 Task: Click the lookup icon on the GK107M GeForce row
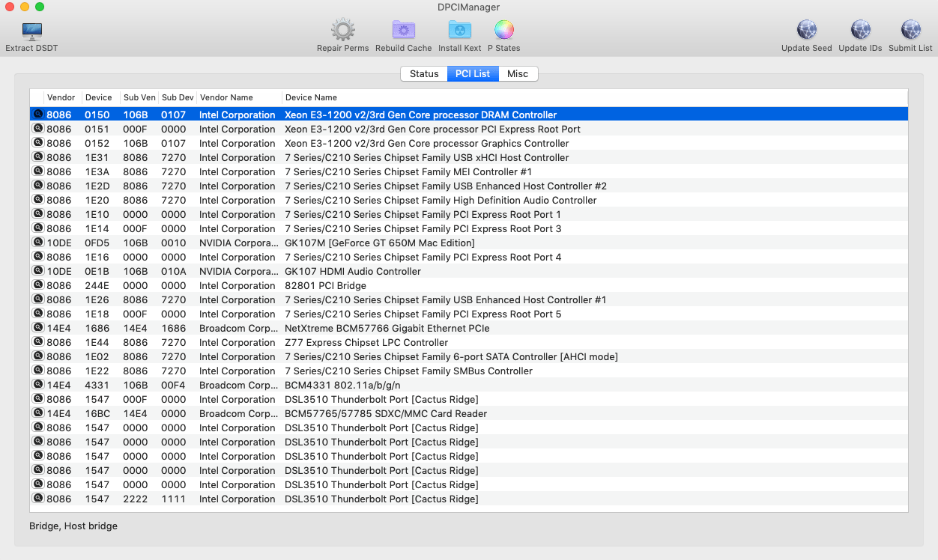[38, 243]
